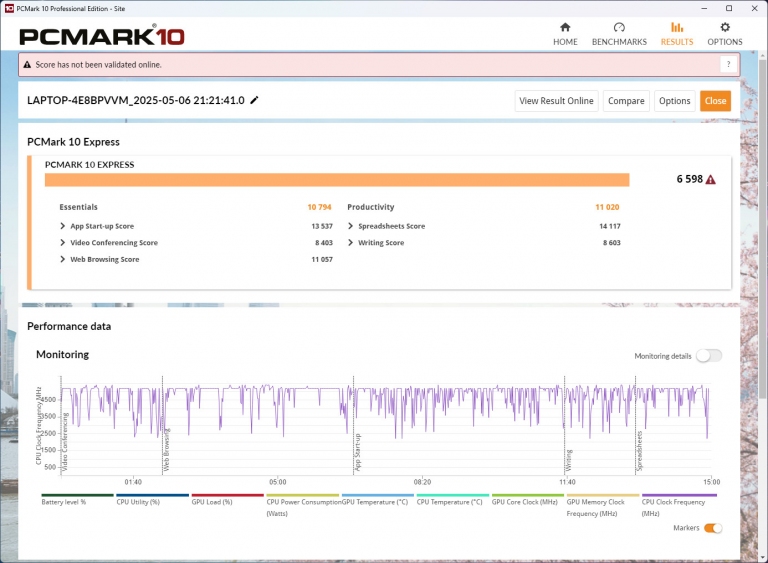The image size is (768, 563).
Task: Click the question mark help icon in warning banner
Action: click(728, 65)
